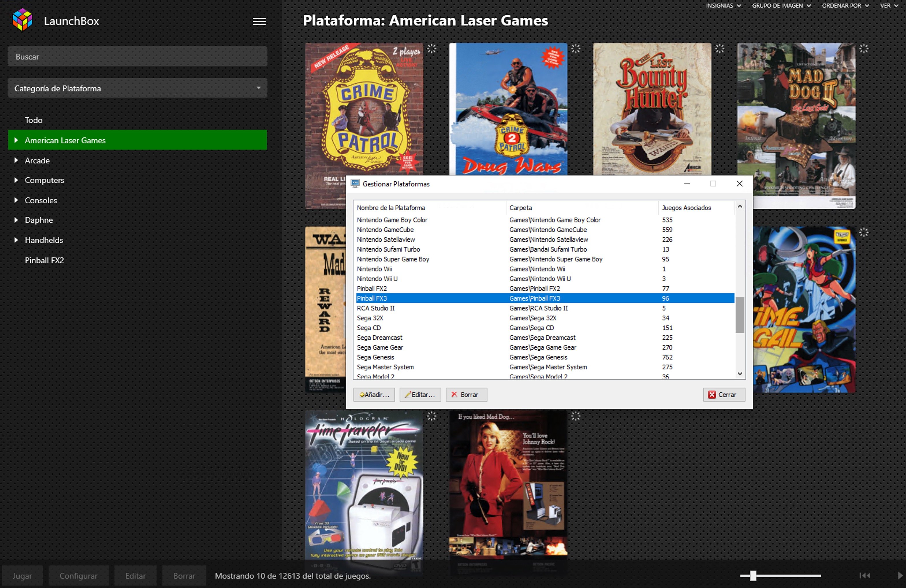The height and width of the screenshot is (588, 906).
Task: Click the loading spinner beside Crime Patrol cover
Action: (431, 48)
